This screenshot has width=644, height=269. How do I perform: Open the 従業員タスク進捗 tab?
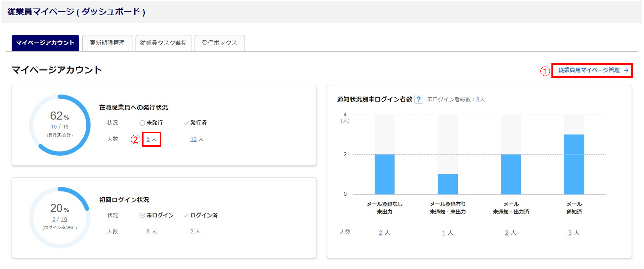click(x=163, y=43)
